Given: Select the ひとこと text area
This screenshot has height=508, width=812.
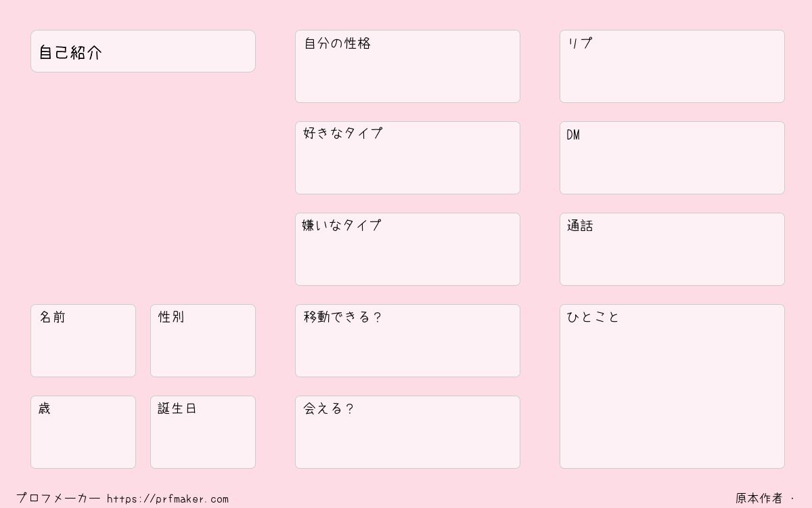Looking at the screenshot, I should tap(672, 386).
